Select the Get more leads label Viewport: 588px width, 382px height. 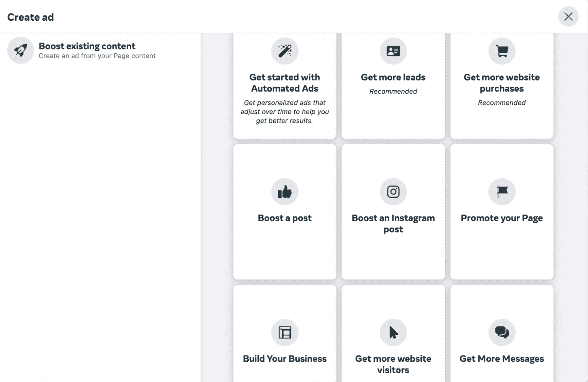[393, 77]
